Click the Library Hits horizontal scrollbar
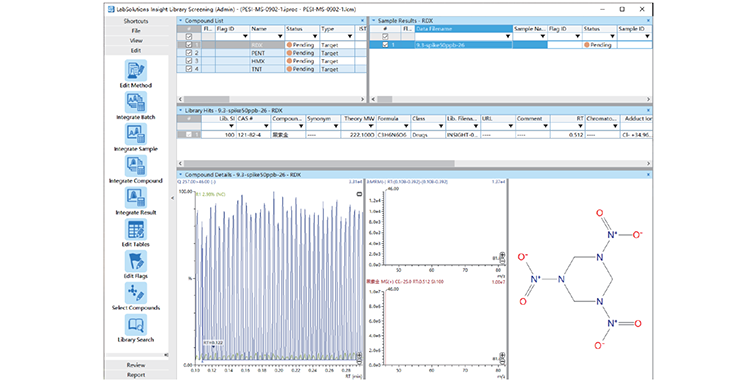 tap(319, 163)
